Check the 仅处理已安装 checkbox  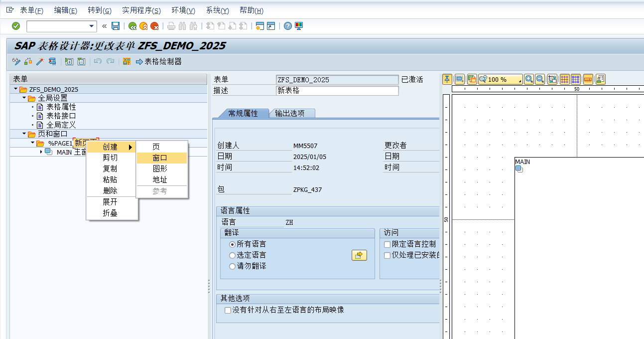[387, 255]
